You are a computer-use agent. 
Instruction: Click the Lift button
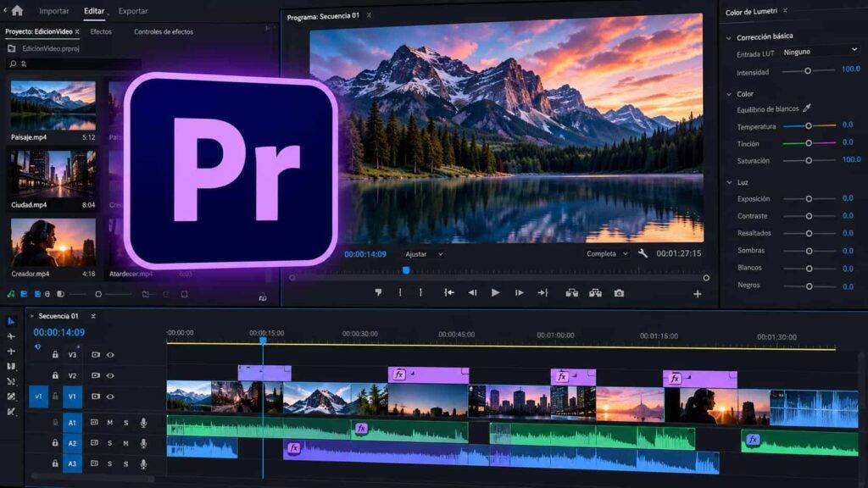tap(572, 292)
